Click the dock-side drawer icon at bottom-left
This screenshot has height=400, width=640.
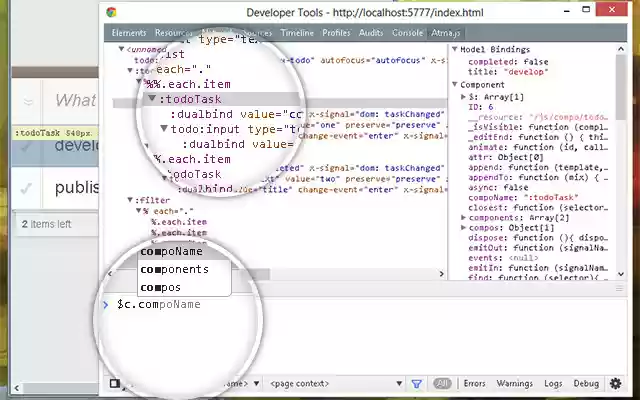[x=115, y=383]
